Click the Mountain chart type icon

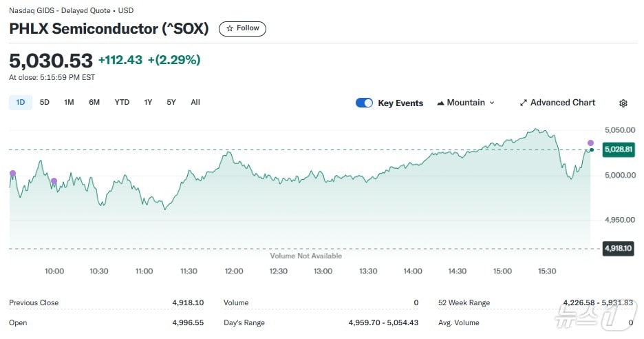click(440, 103)
